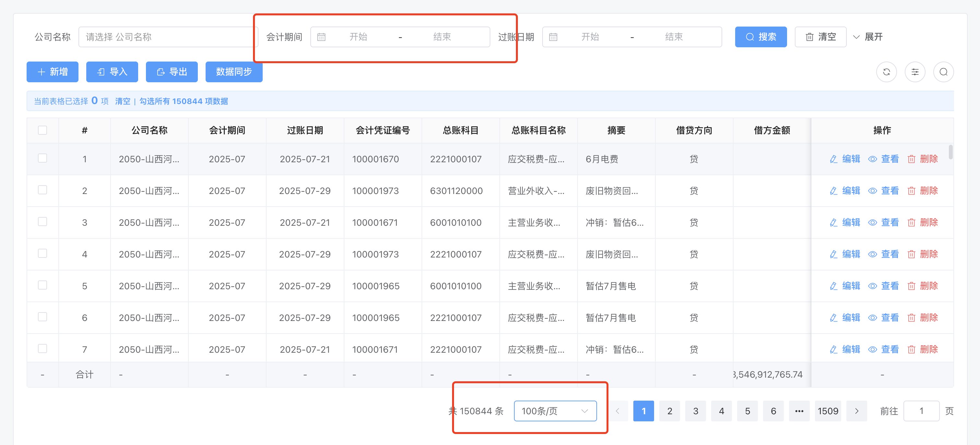Check the checkbox for row 2
Screen dimensions: 980x445
42,190
